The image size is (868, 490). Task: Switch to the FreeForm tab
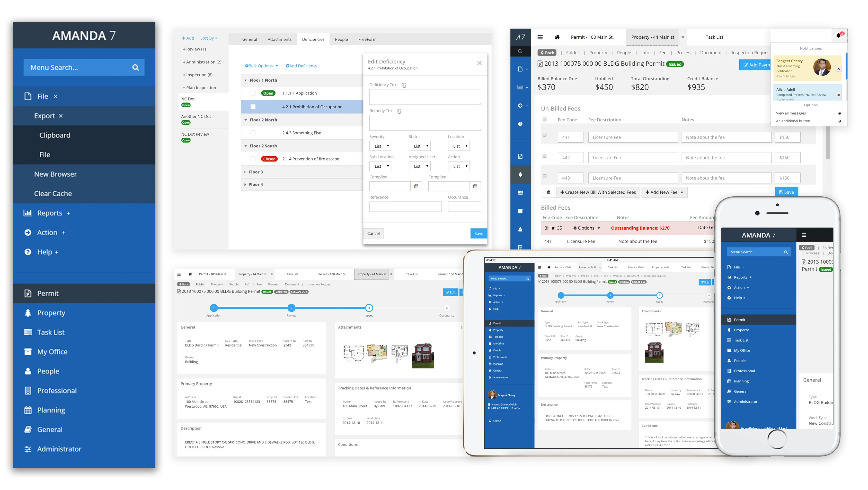click(367, 39)
